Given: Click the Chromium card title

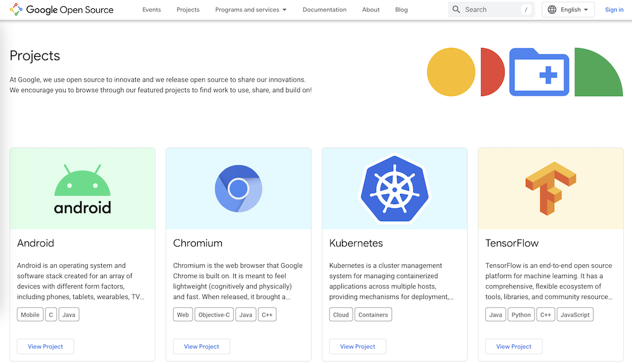Looking at the screenshot, I should (198, 243).
